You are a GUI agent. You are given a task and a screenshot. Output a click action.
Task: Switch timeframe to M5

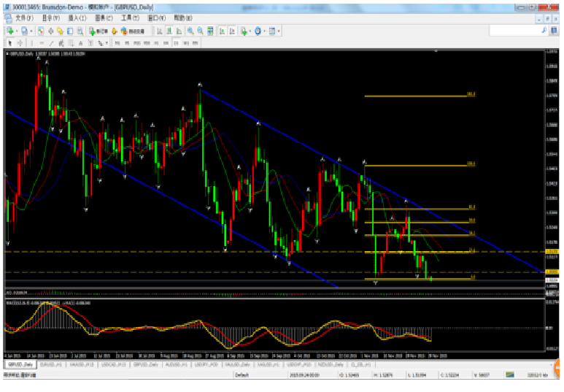point(127,43)
